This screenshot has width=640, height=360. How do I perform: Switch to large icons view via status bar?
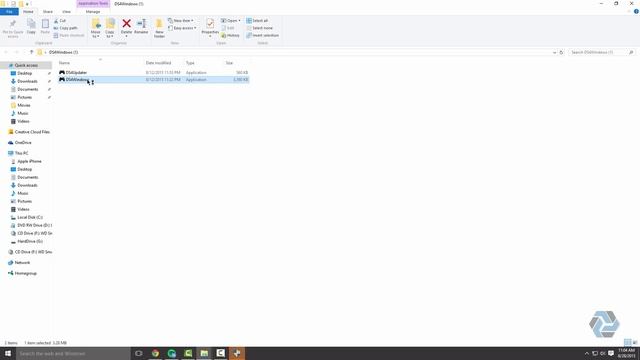(635, 342)
